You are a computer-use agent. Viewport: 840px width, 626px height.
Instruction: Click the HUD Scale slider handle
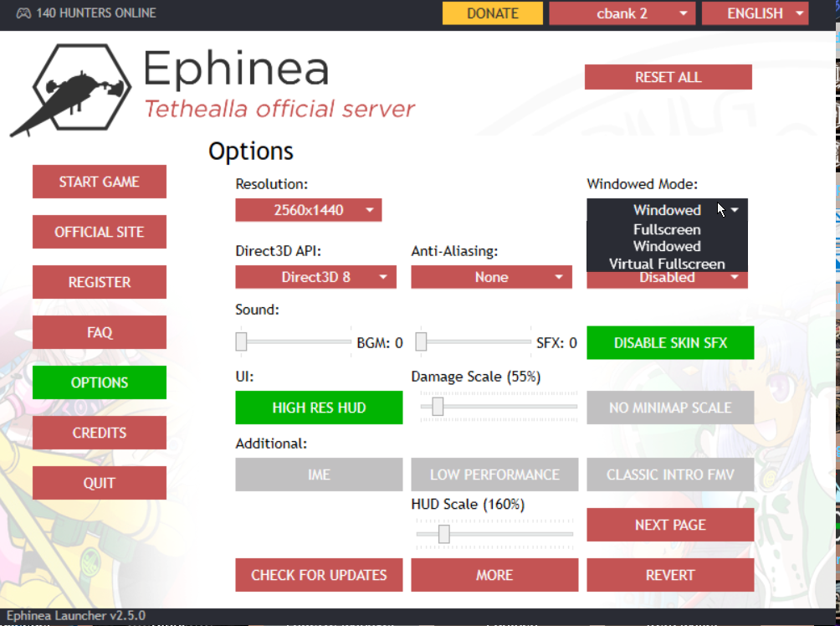(444, 534)
